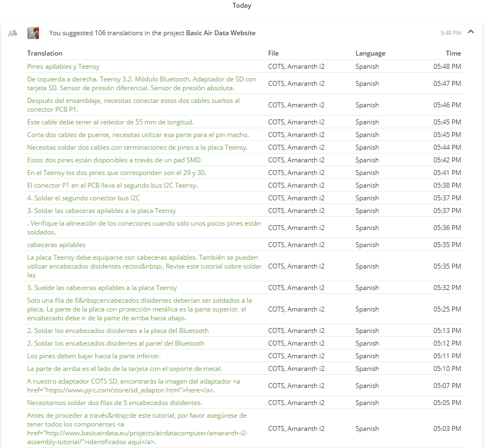Click the "Translation" column header
The width and height of the screenshot is (500, 448).
[x=45, y=53]
